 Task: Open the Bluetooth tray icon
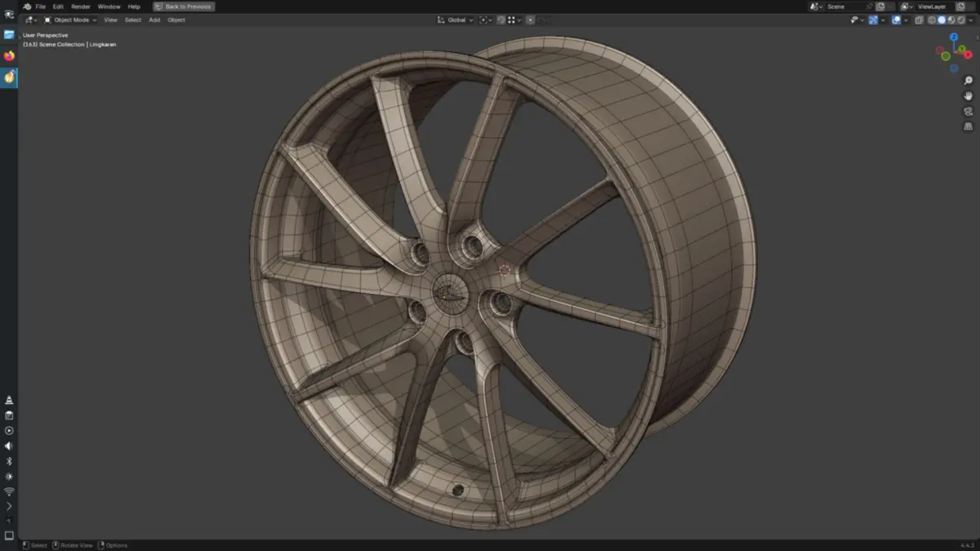(9, 461)
